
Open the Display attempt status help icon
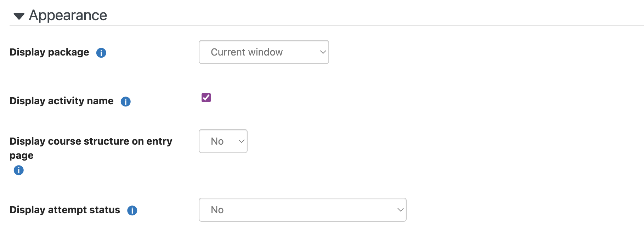pos(132,210)
